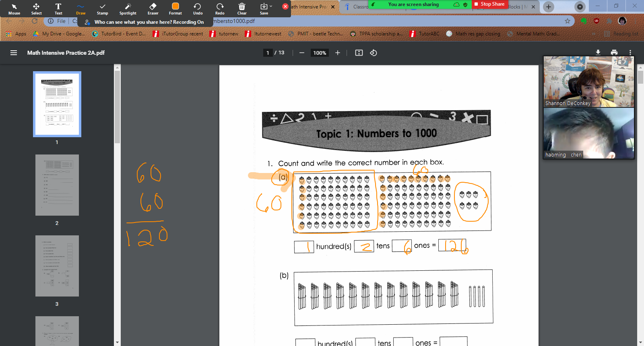644x346 pixels.
Task: Download the PDF file
Action: [598, 53]
